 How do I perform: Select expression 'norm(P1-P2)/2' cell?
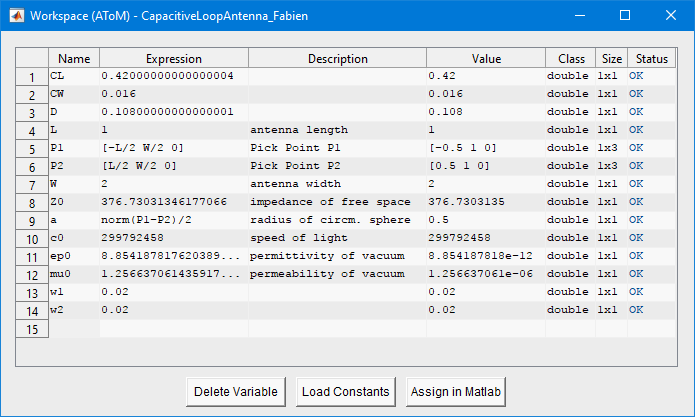pyautogui.click(x=174, y=220)
